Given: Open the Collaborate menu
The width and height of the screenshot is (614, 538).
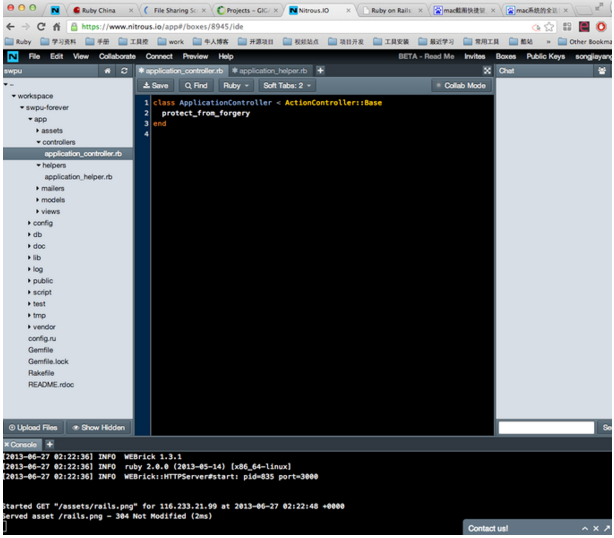Looking at the screenshot, I should [117, 56].
